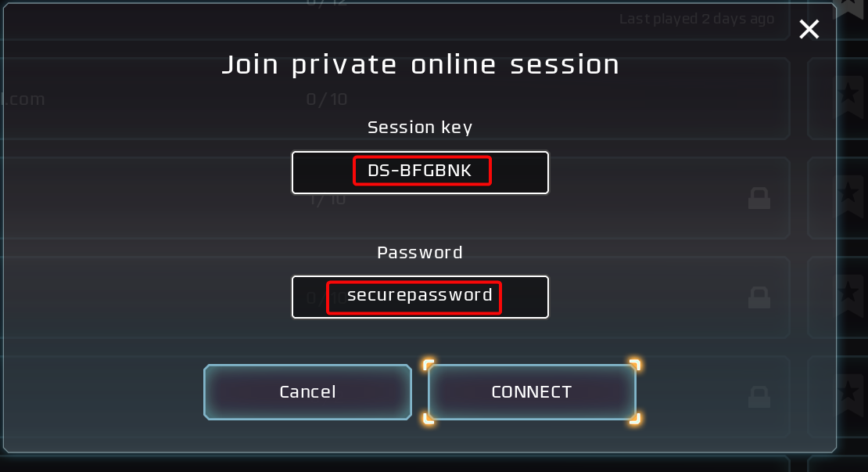This screenshot has width=868, height=472.
Task: Cancel joining the private session
Action: 307,391
